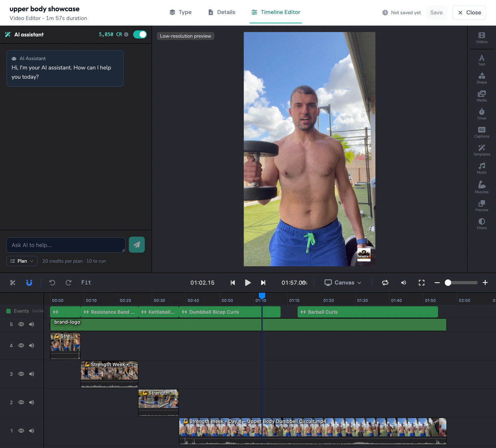The width and height of the screenshot is (496, 448).
Task: Select the Resistance Band event block
Action: click(109, 312)
